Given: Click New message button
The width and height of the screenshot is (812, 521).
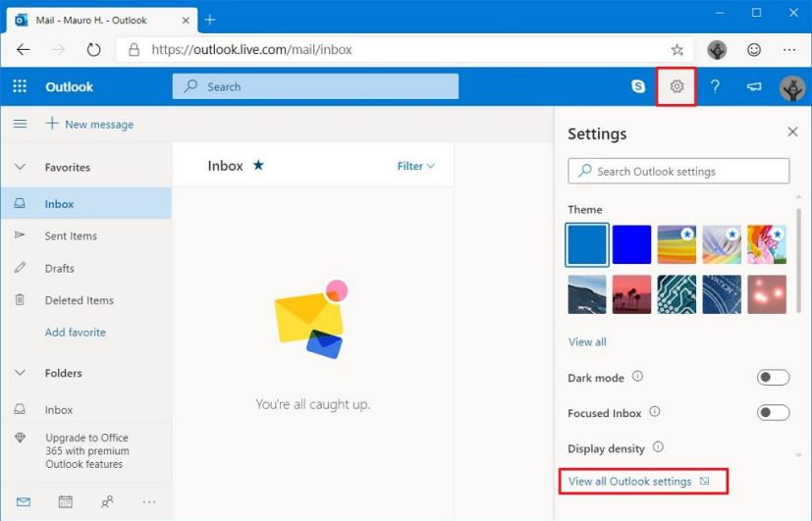Looking at the screenshot, I should click(89, 125).
